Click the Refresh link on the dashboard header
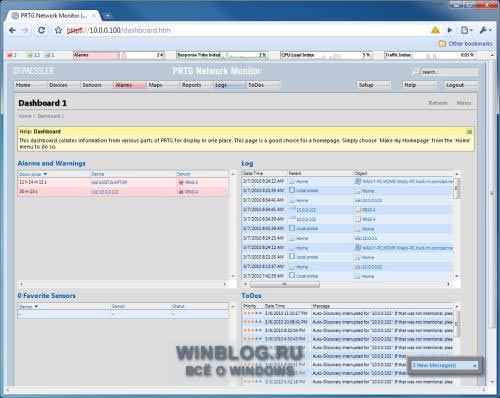 (438, 103)
